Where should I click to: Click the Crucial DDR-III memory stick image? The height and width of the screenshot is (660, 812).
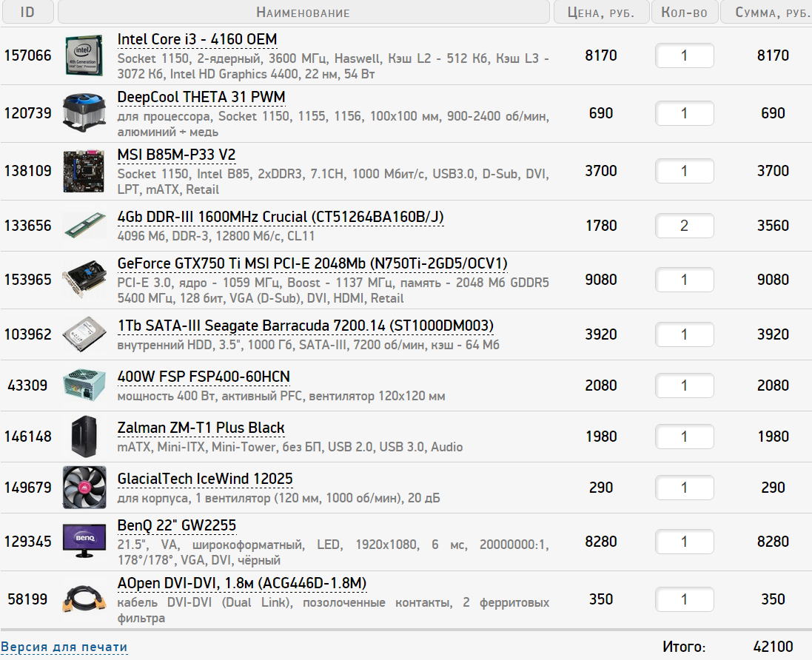[x=84, y=226]
